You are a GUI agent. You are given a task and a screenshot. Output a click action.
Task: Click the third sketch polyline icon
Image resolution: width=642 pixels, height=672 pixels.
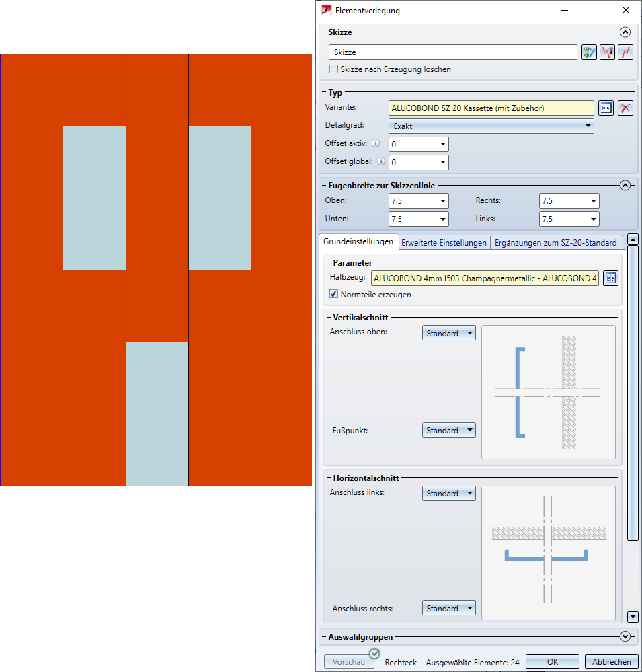click(626, 52)
